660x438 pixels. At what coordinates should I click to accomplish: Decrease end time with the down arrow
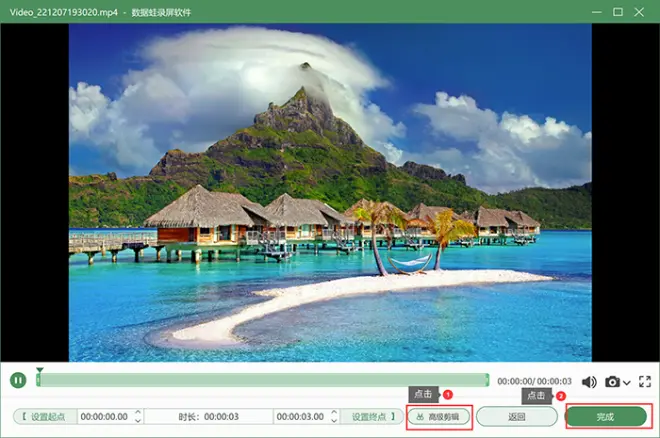[334, 420]
